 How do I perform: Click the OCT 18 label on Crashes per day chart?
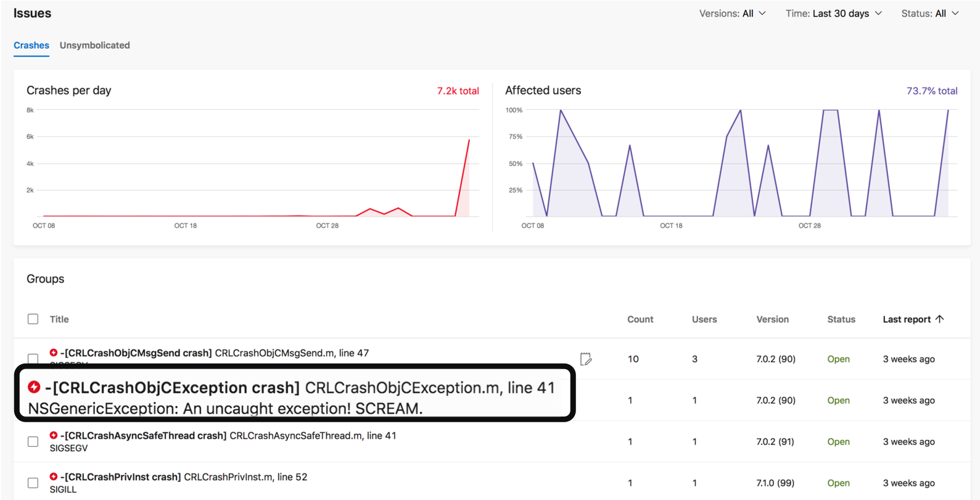click(186, 226)
